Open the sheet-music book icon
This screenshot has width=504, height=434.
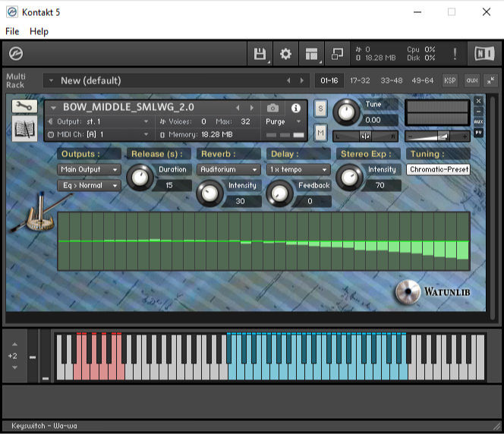click(x=24, y=128)
